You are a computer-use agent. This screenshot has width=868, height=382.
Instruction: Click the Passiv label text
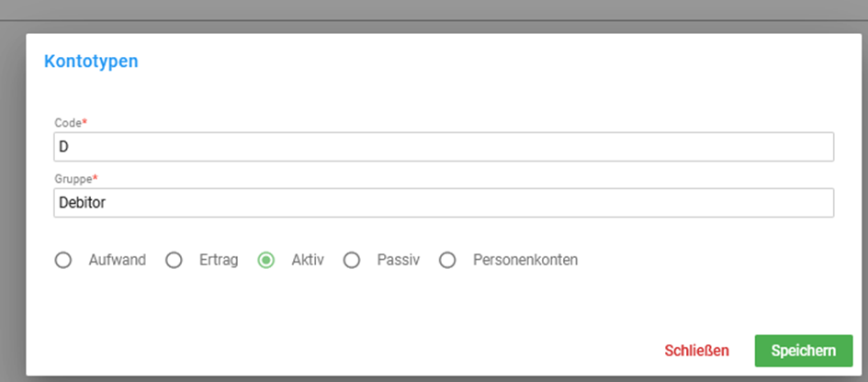coord(399,260)
